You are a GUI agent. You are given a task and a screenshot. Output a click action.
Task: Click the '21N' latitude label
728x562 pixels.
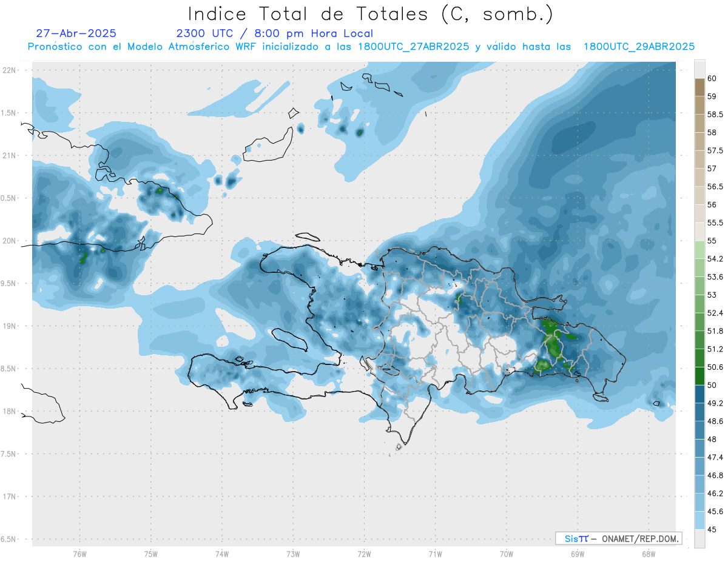point(9,155)
